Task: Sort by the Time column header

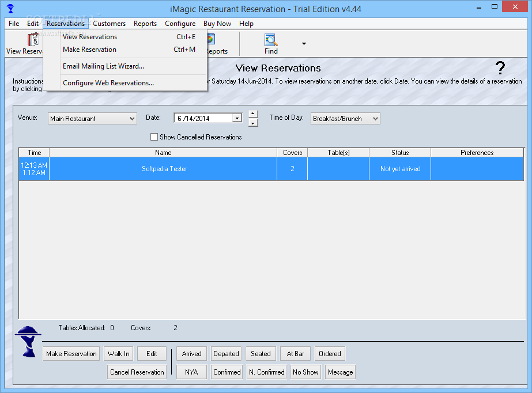Action: pyautogui.click(x=34, y=153)
